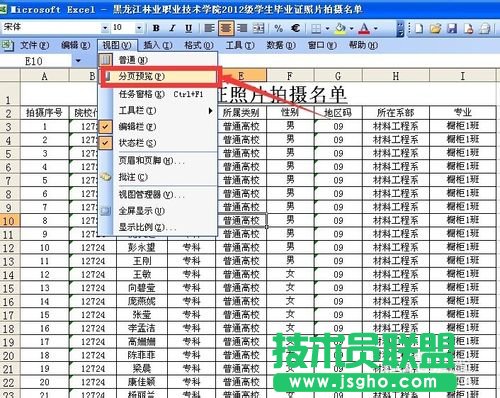
Task: Open the 插入 (Insert) menu
Action: click(158, 45)
